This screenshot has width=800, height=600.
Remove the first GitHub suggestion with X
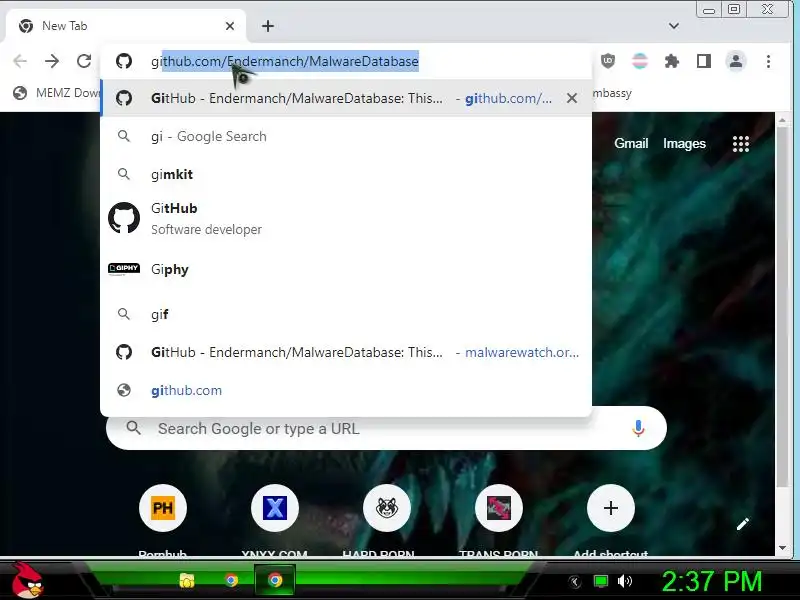tap(572, 98)
